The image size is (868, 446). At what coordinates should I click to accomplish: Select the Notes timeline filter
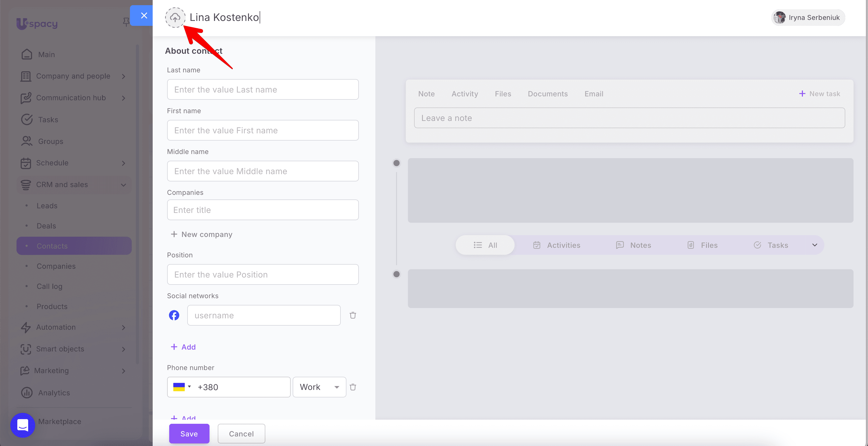[633, 245]
